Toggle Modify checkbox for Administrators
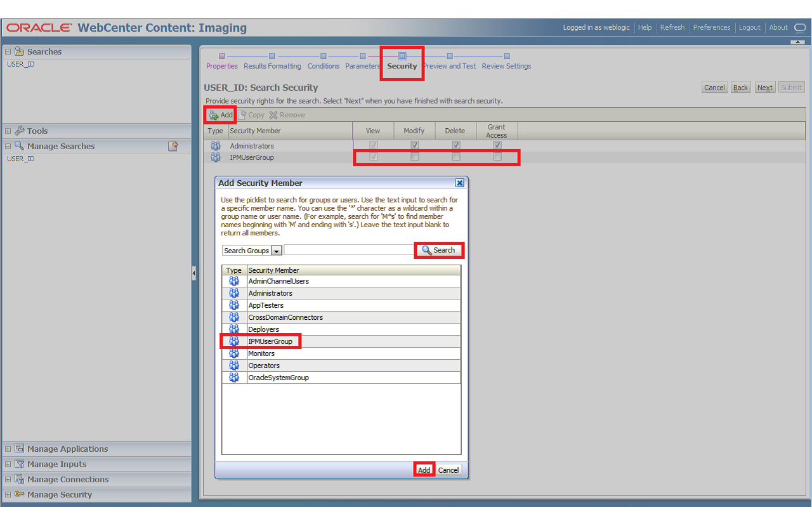 (415, 145)
